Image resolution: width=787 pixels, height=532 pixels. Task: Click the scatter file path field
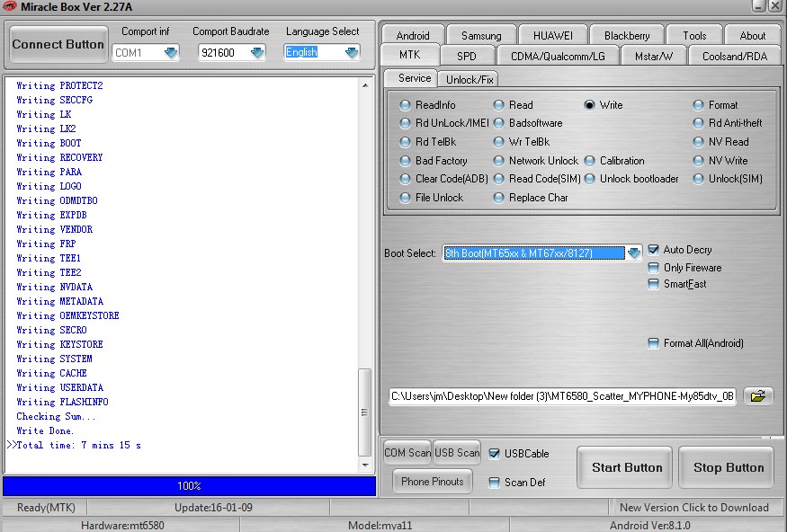563,396
